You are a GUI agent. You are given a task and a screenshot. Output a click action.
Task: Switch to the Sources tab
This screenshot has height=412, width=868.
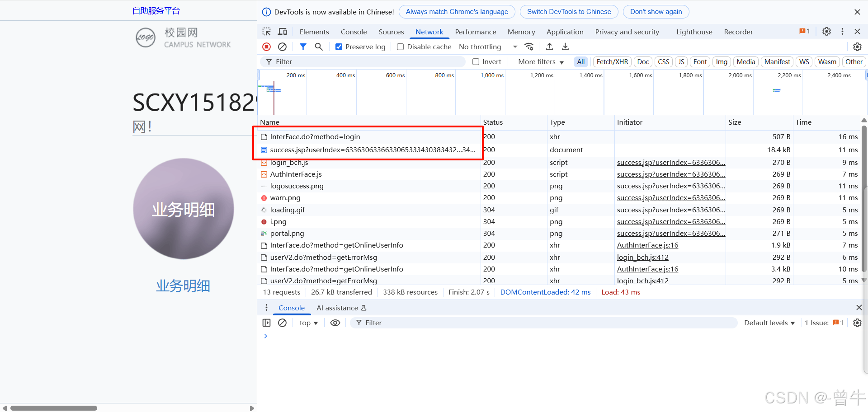pos(391,32)
